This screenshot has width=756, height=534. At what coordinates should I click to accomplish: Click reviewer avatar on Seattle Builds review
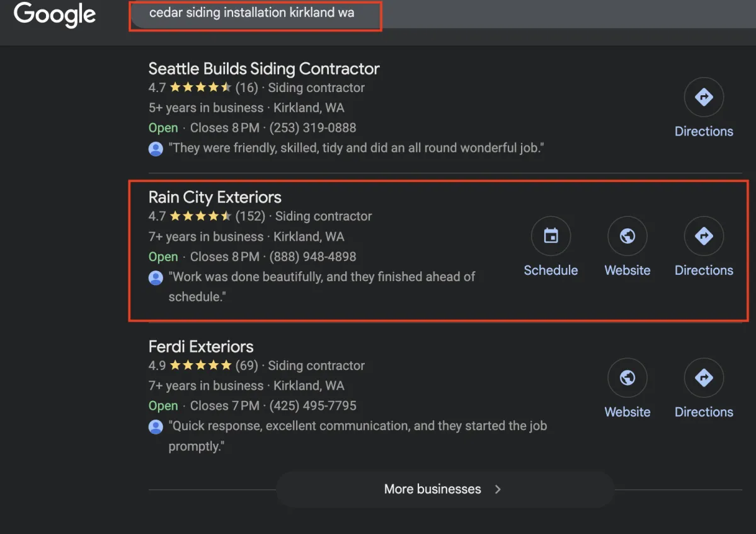(x=156, y=149)
